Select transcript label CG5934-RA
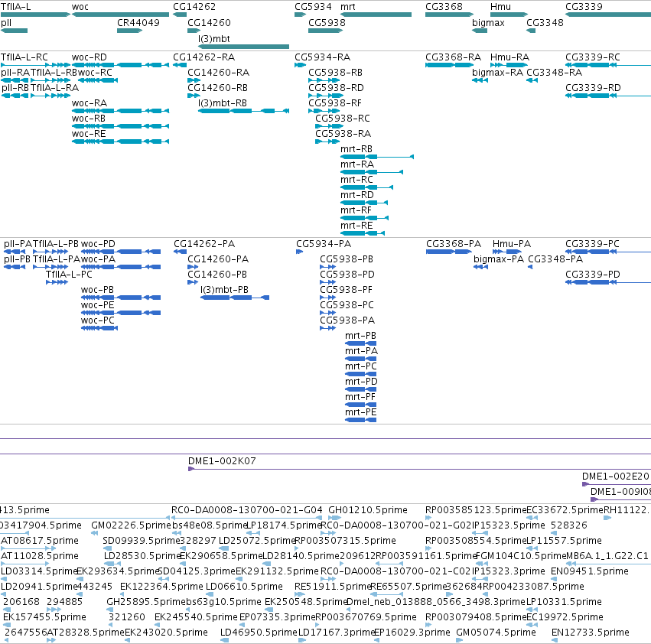 pos(323,57)
